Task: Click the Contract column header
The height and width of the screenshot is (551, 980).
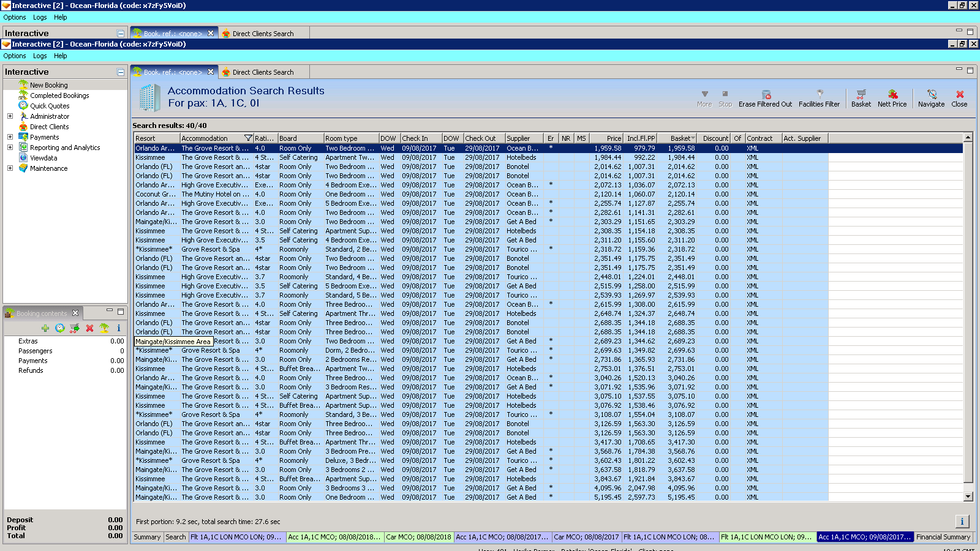Action: point(763,138)
